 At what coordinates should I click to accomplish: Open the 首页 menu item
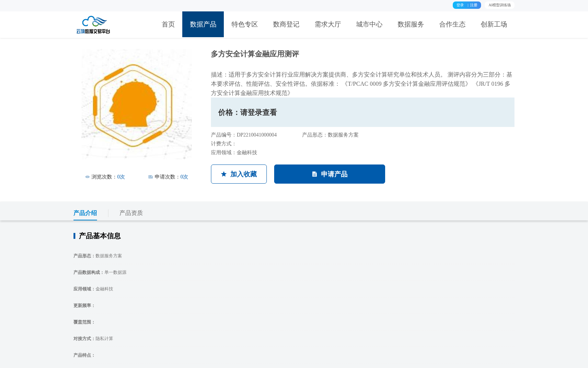pyautogui.click(x=168, y=24)
